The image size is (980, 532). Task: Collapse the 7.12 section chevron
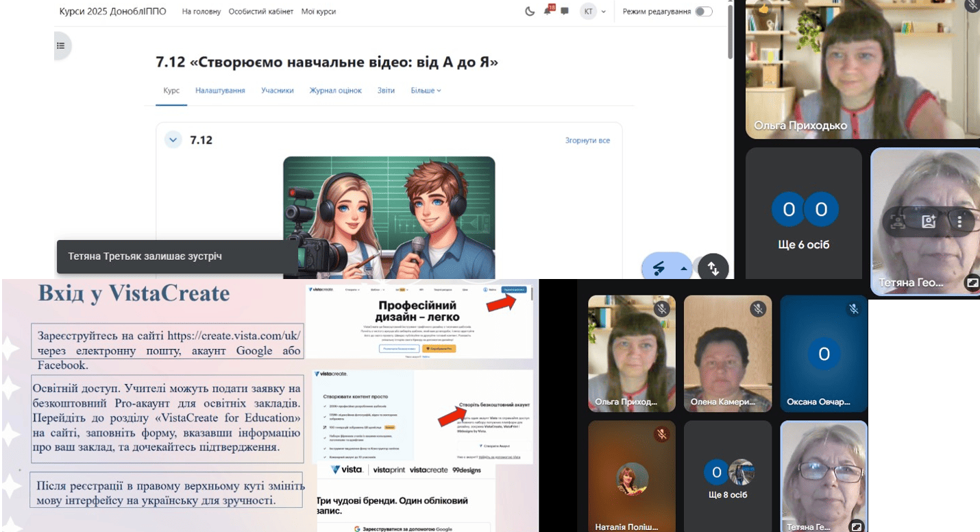tap(173, 140)
